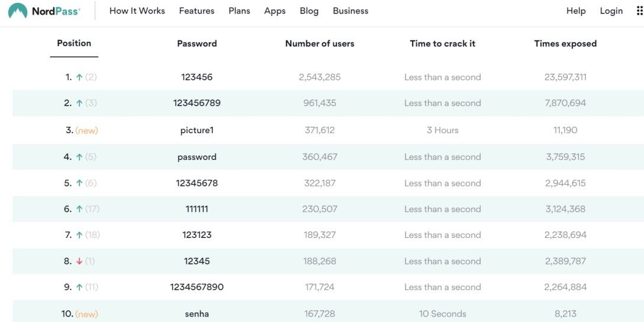Open the Business page link
This screenshot has height=322, width=644.
pos(350,11)
